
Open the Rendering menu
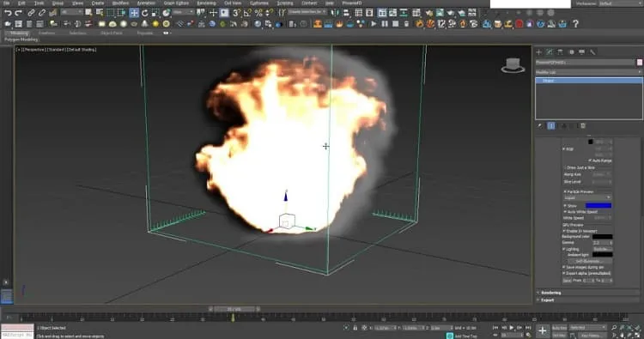pyautogui.click(x=206, y=3)
